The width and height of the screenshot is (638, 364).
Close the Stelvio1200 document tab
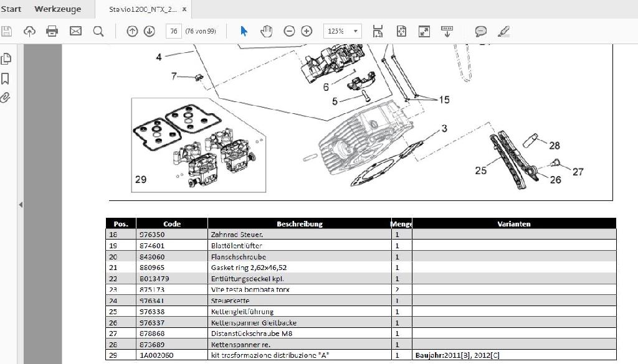tap(185, 9)
